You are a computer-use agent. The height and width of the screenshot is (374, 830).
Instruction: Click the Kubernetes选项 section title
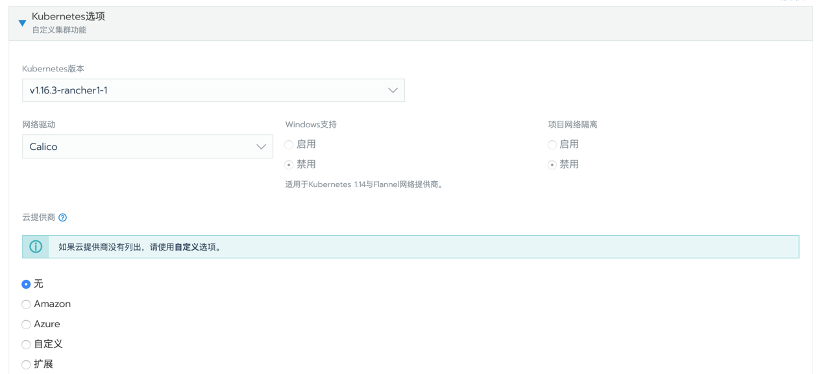[68, 16]
